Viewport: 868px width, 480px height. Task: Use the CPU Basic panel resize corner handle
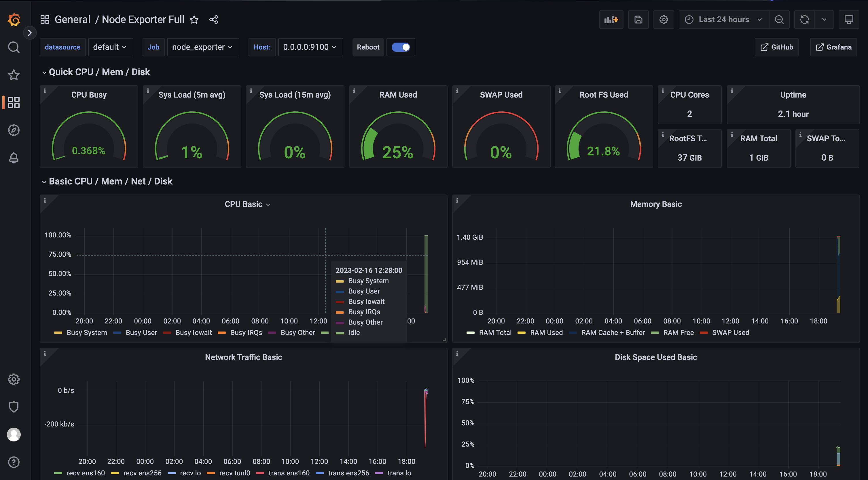(x=444, y=340)
